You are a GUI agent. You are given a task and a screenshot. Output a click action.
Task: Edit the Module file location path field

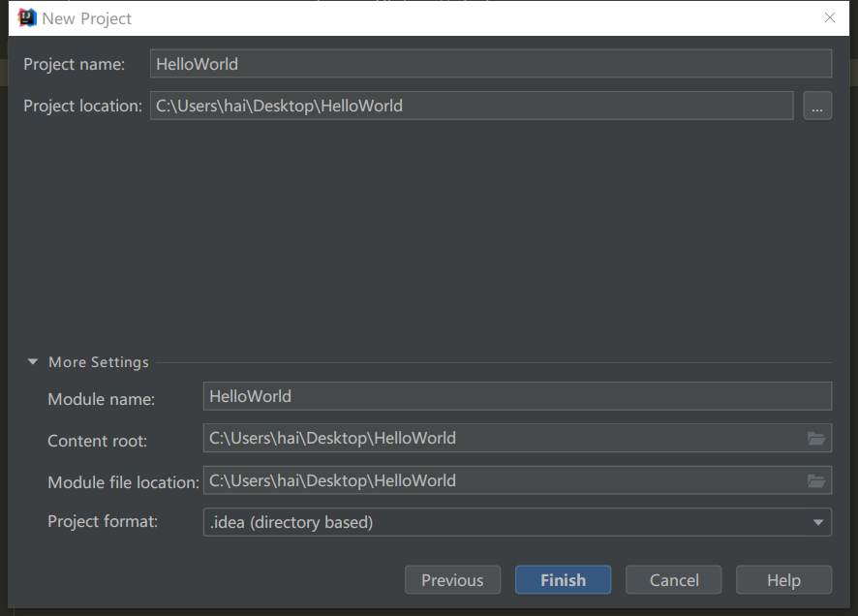[504, 481]
